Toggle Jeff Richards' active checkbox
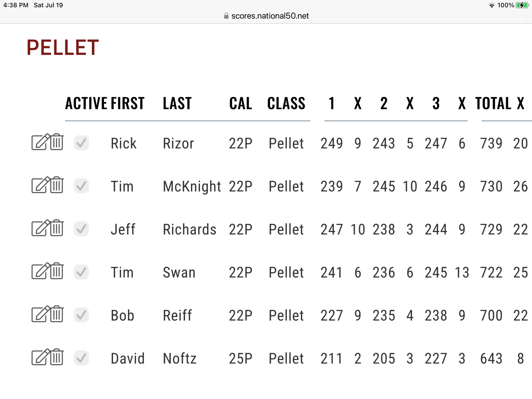The height and width of the screenshot is (399, 532). (81, 229)
